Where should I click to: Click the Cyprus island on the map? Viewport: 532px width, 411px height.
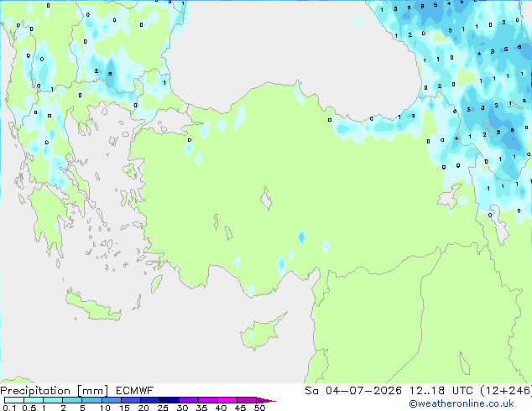261,332
